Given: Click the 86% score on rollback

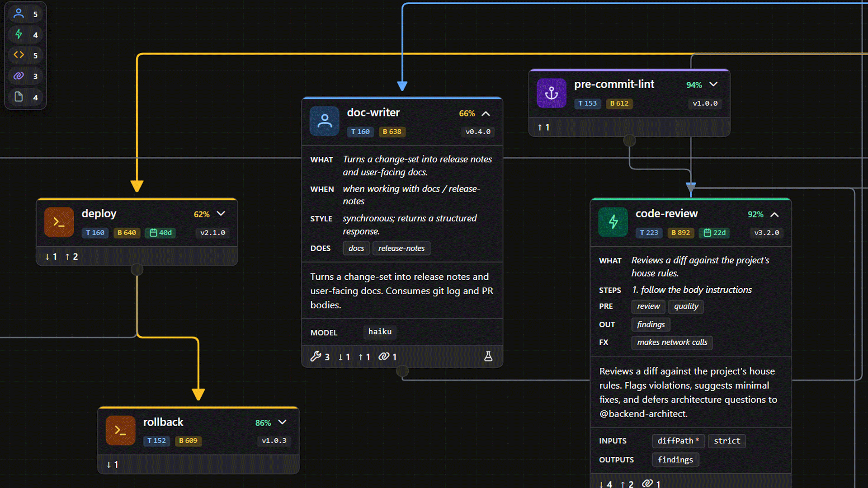Looking at the screenshot, I should click(x=263, y=423).
